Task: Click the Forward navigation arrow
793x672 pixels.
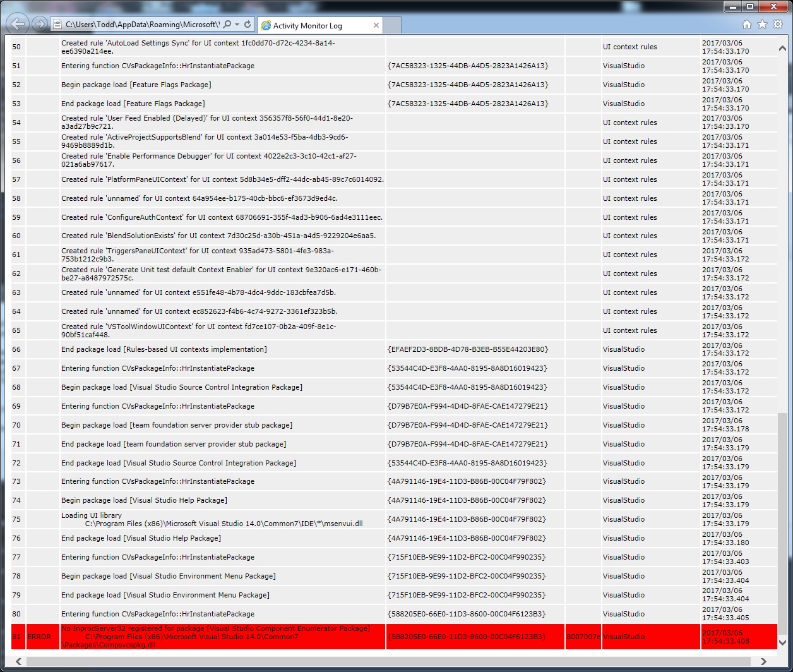Action: tap(39, 23)
